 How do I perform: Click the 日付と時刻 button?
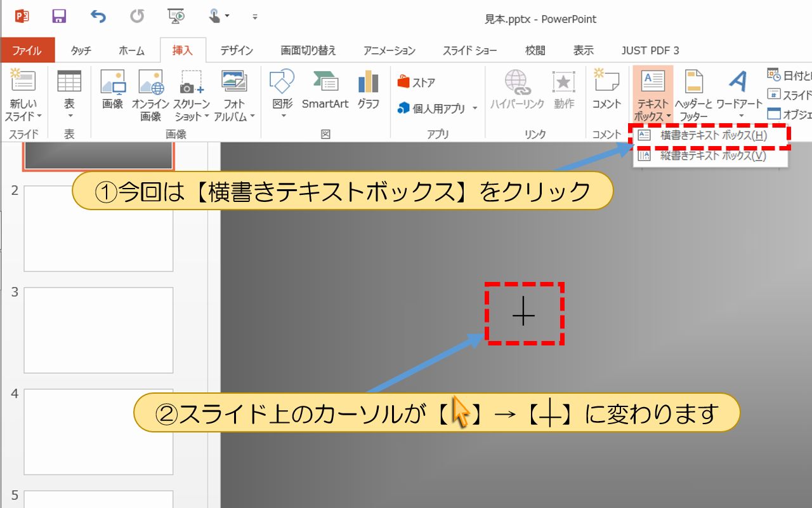[x=790, y=76]
